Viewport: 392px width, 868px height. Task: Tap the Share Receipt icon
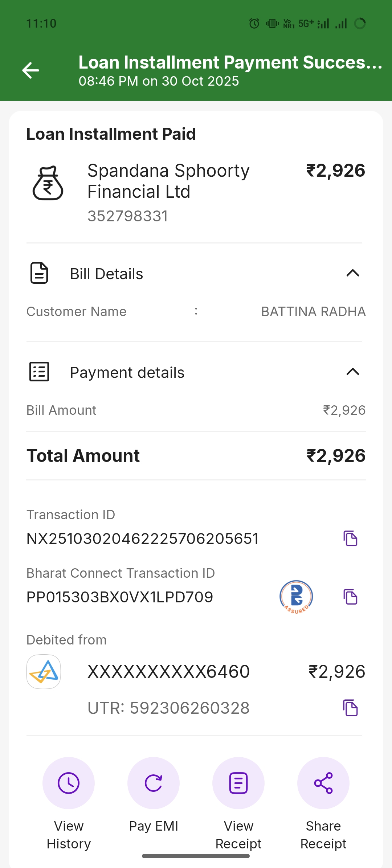323,783
